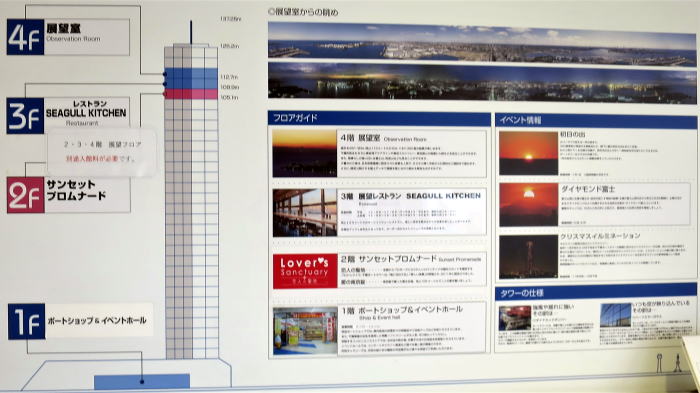
Task: Click the サンセットプロムナード label
Action: pyautogui.click(x=76, y=190)
